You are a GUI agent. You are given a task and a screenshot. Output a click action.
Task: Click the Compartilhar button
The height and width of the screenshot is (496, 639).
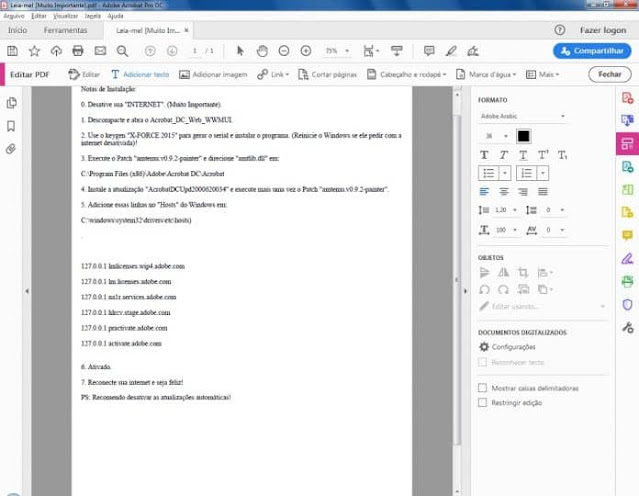pos(592,51)
